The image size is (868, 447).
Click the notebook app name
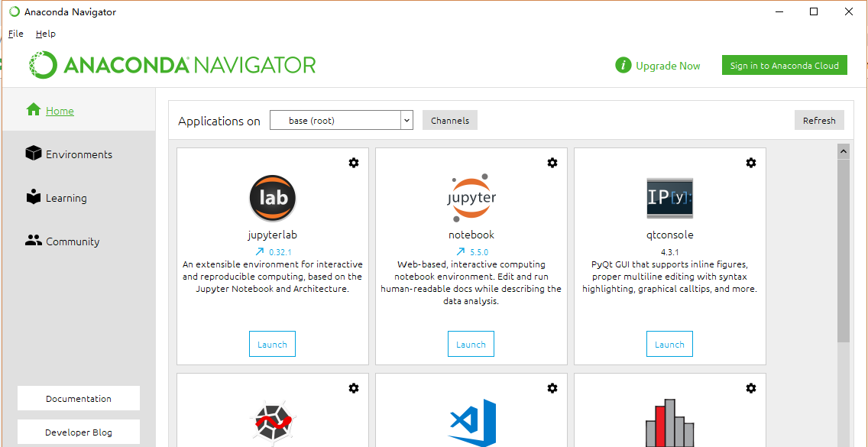[471, 235]
